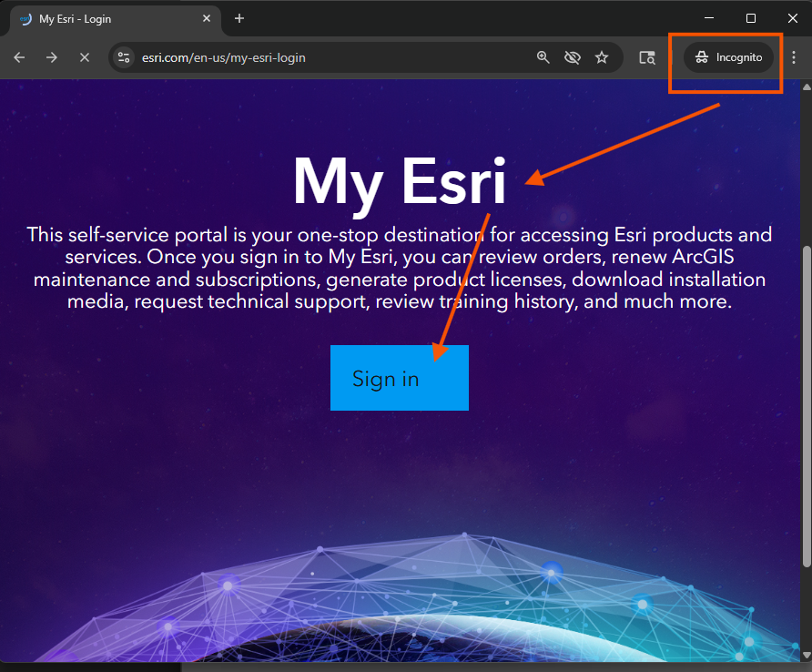The height and width of the screenshot is (672, 812).
Task: Stop the page from loading
Action: coord(84,57)
